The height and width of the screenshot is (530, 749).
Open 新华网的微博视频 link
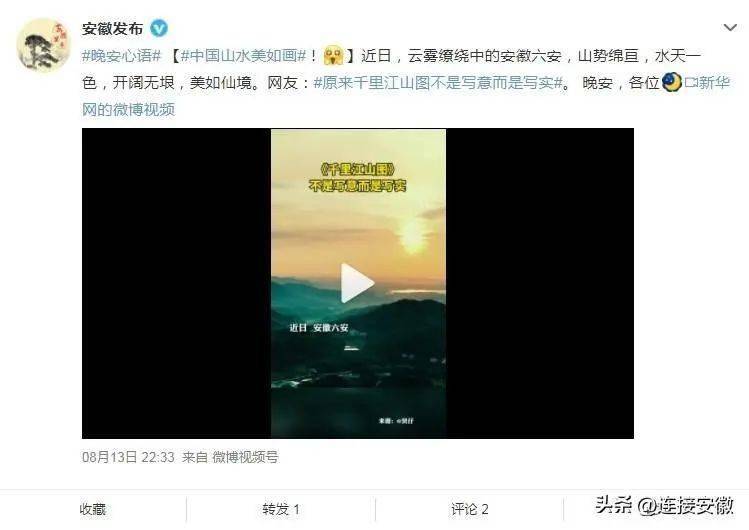[406, 96]
